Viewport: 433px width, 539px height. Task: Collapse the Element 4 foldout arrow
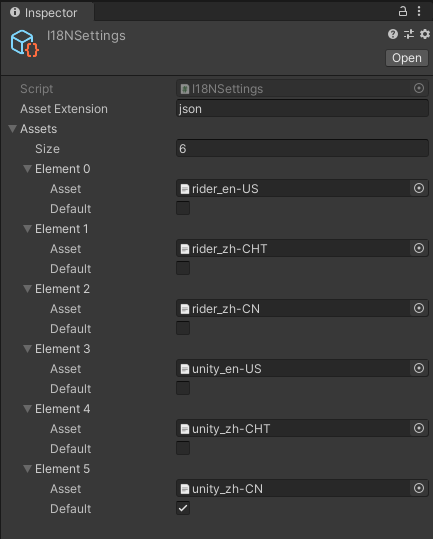click(x=27, y=409)
